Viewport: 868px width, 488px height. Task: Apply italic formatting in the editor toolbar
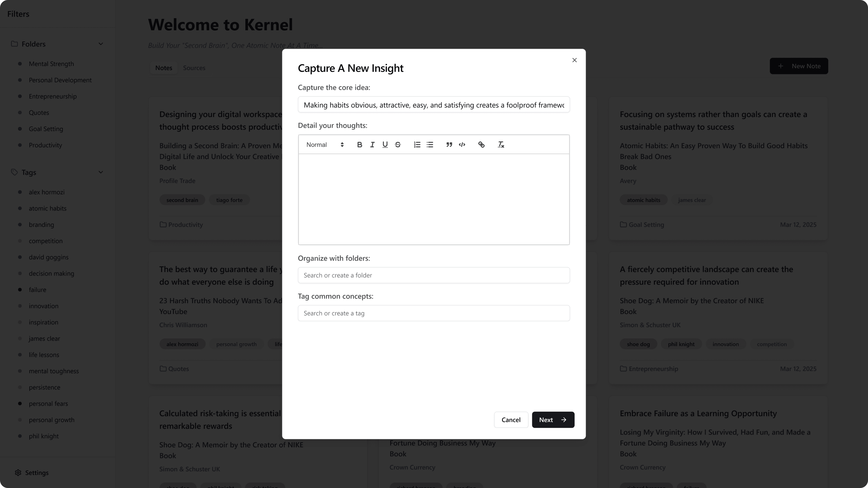pyautogui.click(x=372, y=145)
